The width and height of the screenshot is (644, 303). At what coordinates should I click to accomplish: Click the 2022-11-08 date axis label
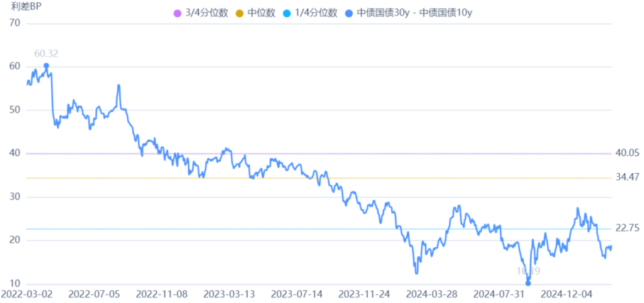pos(160,292)
